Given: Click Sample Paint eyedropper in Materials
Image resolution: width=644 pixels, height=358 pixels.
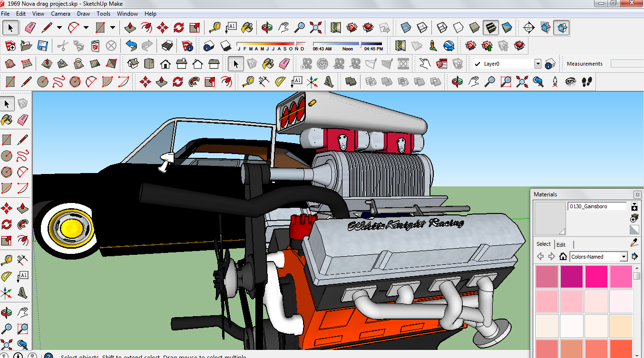Looking at the screenshot, I should coord(634,242).
